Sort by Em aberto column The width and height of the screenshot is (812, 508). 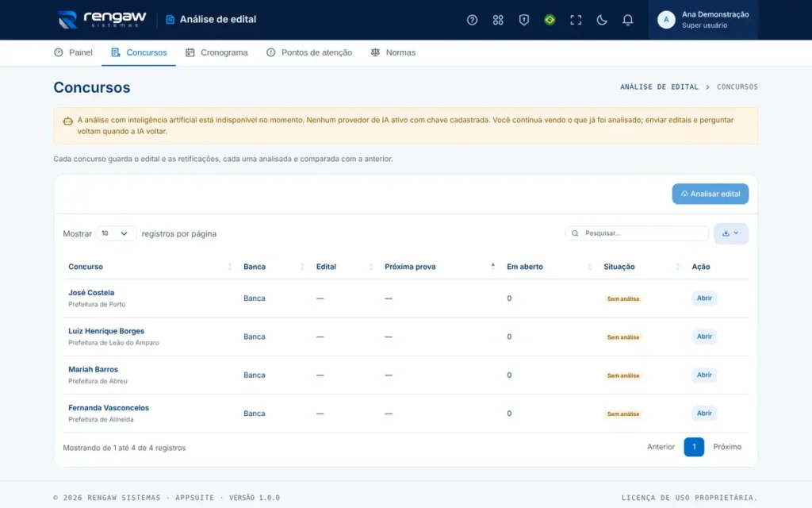(549, 267)
